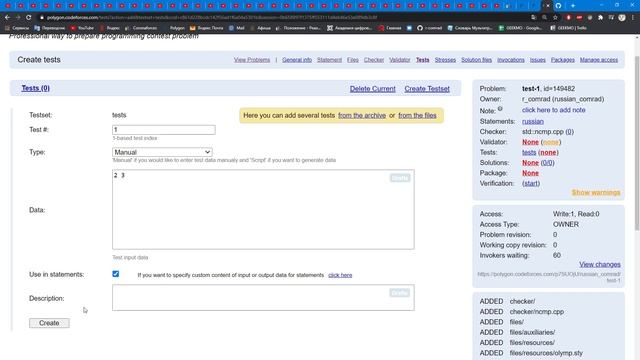This screenshot has width=640, height=360.
Task: Open the translate page icon in address bar
Action: 533,18
